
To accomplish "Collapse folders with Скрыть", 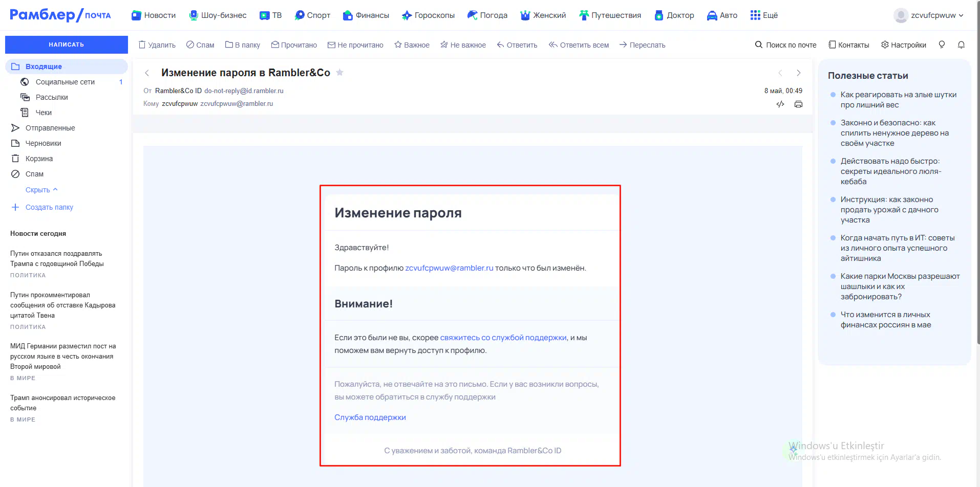I will (x=41, y=190).
